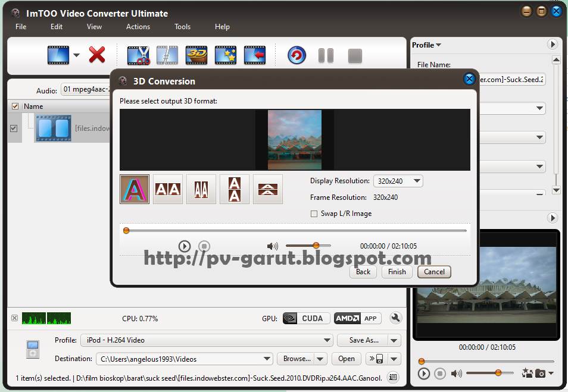The image size is (568, 392).
Task: Click the Profile panel scrollbar up arrow
Action: (557, 59)
